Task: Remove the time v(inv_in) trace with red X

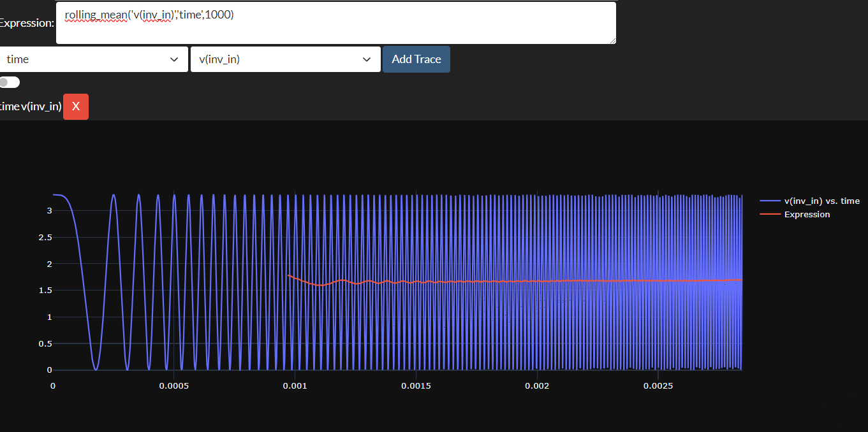Action: 76,106
